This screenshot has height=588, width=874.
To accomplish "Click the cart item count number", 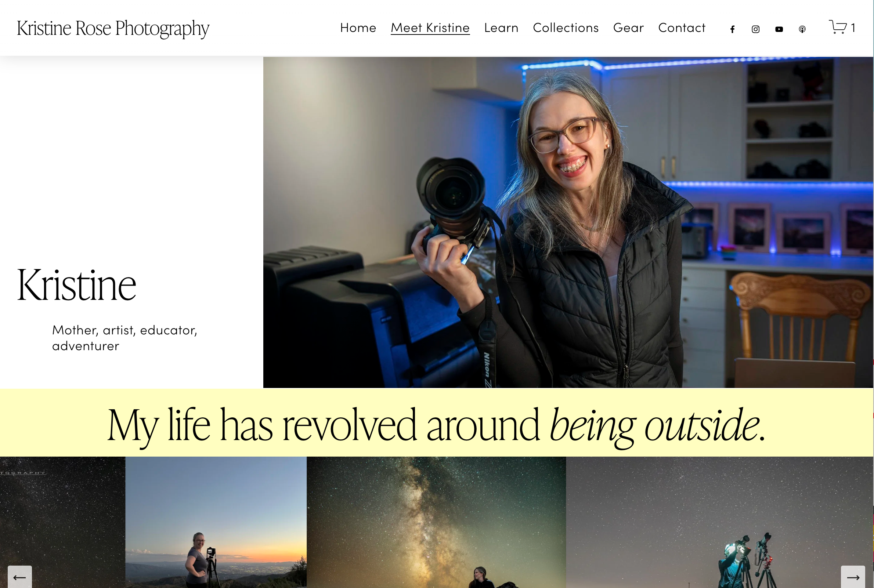I will tap(853, 28).
